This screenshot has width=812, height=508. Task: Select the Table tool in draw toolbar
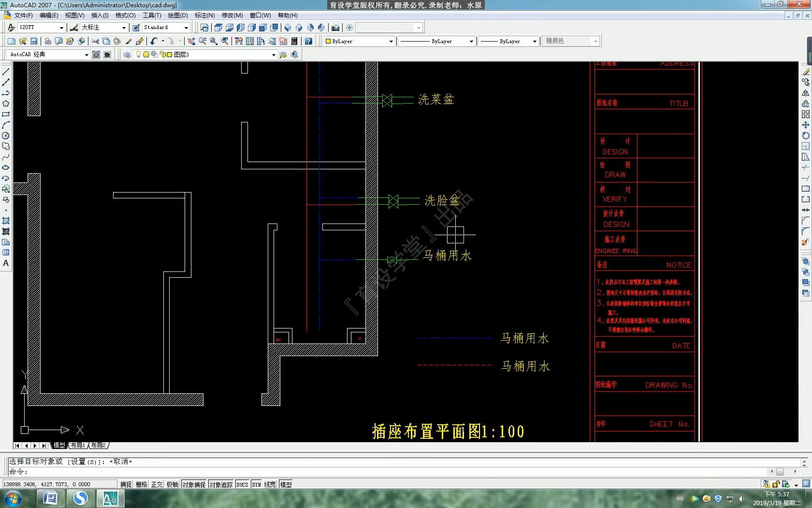(x=6, y=253)
